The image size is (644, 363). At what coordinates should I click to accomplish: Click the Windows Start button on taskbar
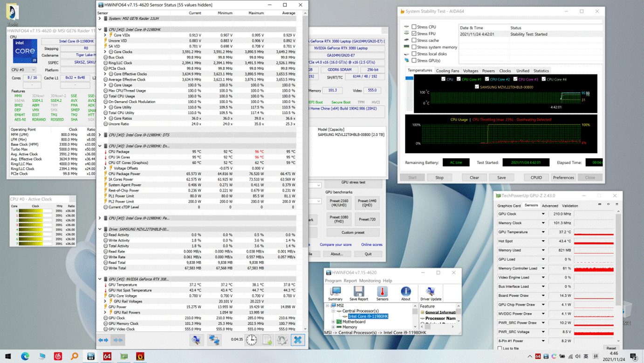(8, 356)
